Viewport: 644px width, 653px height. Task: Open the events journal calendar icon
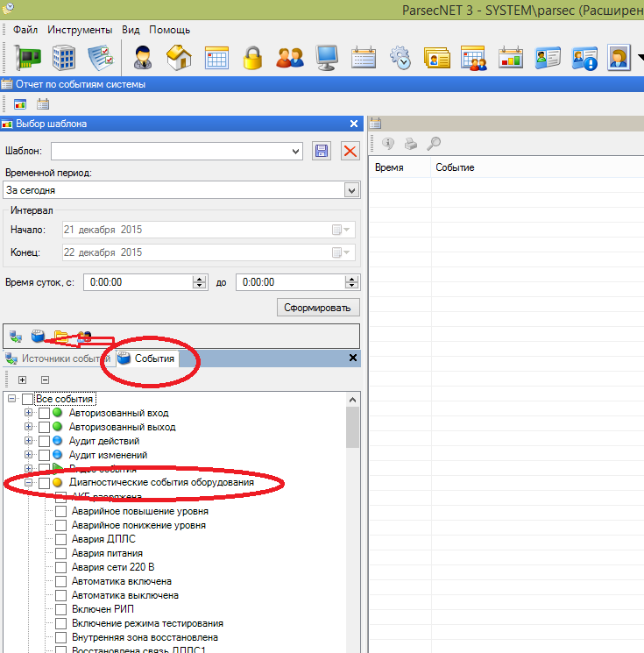coord(364,58)
